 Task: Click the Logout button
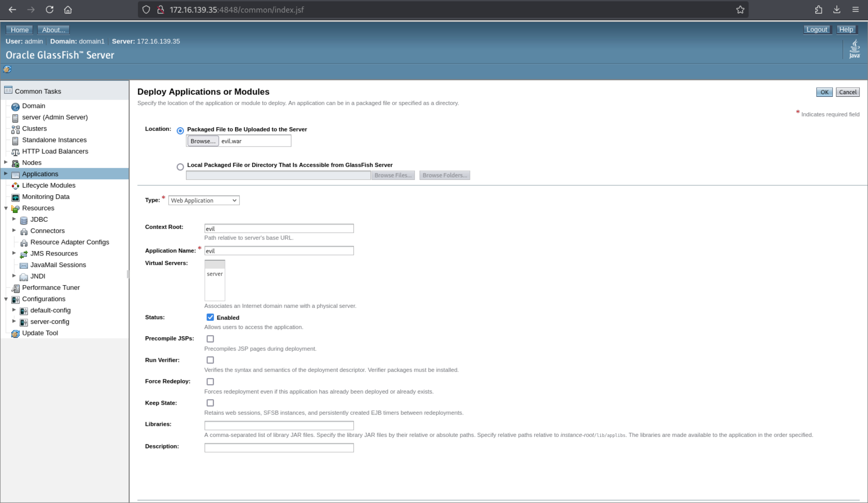click(817, 30)
